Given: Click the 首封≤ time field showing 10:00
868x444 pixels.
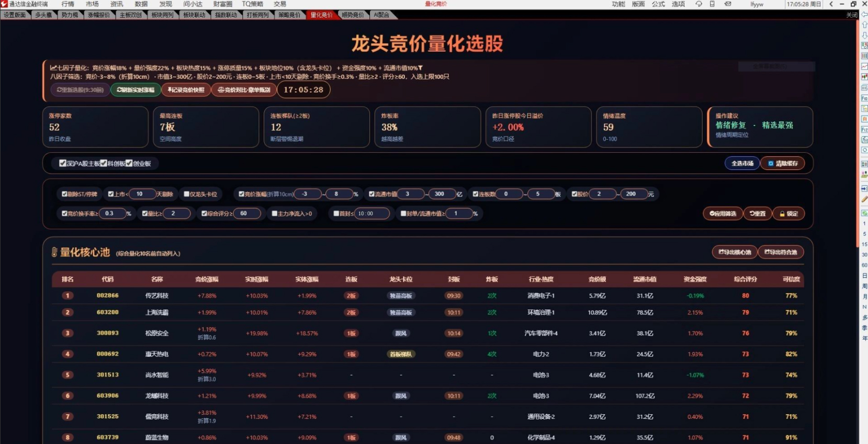Looking at the screenshot, I should (x=372, y=213).
